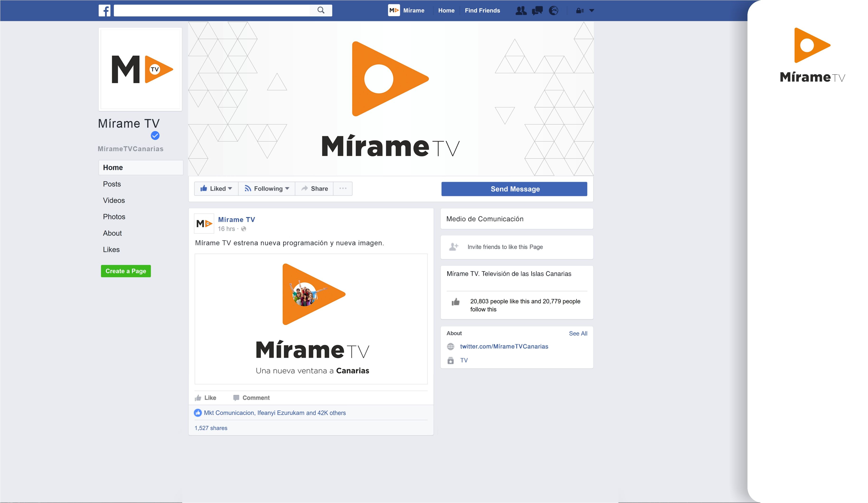Click the public globe icon on post

243,229
